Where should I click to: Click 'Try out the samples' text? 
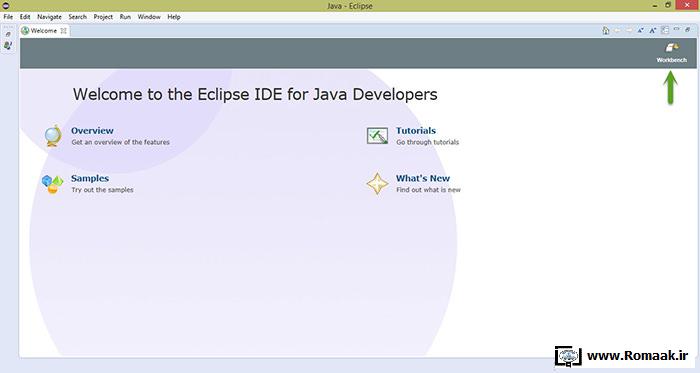coord(102,190)
